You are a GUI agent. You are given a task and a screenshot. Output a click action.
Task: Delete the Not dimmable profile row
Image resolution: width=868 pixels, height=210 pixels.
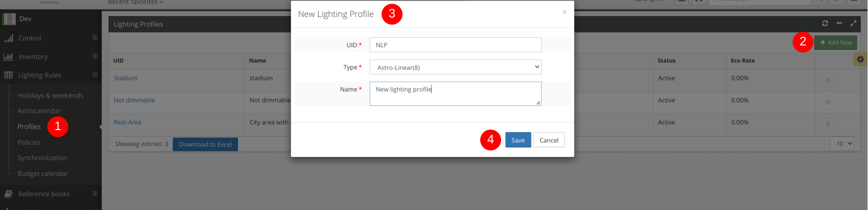828,102
